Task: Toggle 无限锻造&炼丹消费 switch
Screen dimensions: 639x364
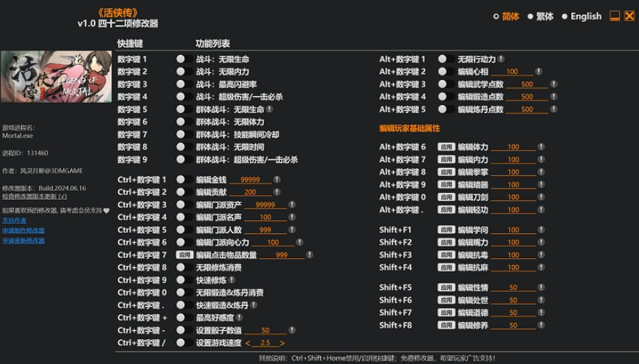Action: pos(184,292)
